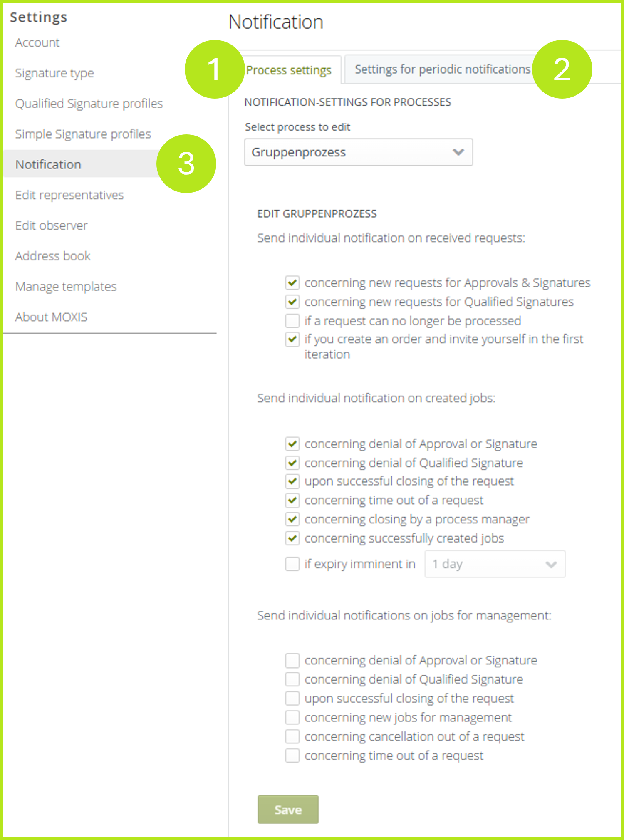The image size is (624, 840).
Task: Check 'concerning new jobs for management'
Action: [292, 717]
